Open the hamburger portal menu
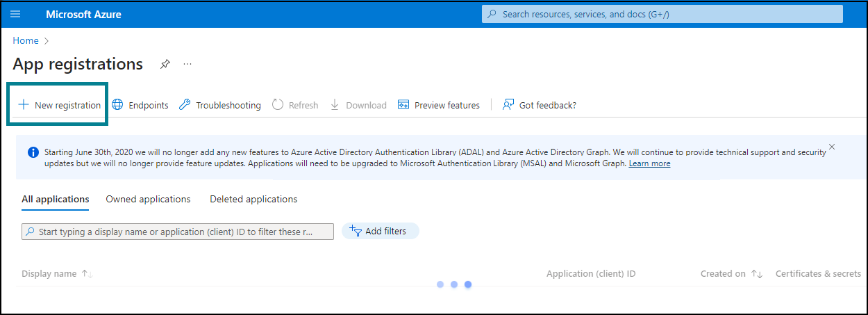Screen dimensions: 868x315 click(15, 14)
